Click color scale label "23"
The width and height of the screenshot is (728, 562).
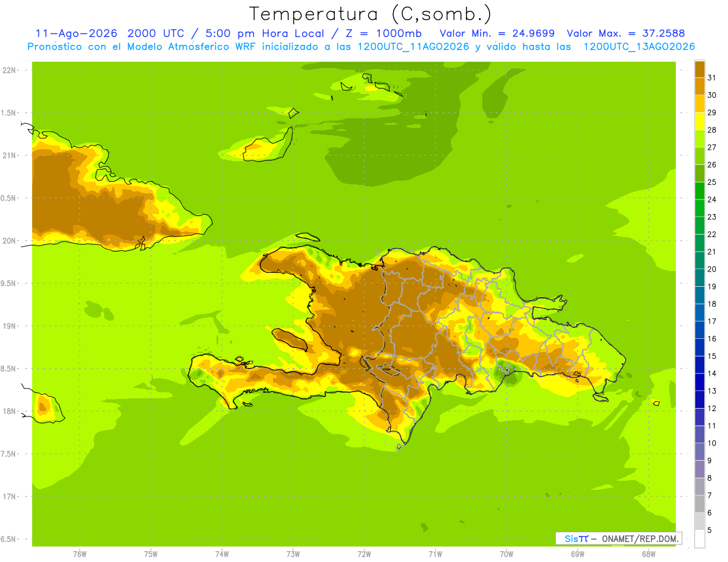pos(712,216)
